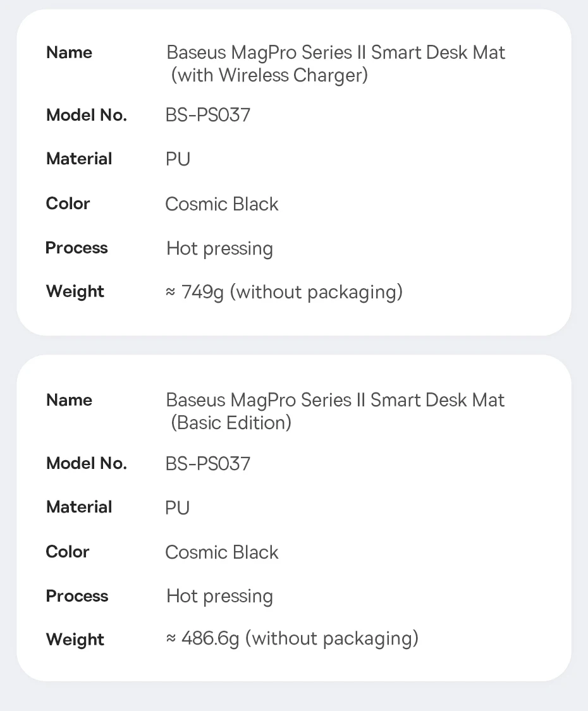Click BS-PS037 model number in Basic Edition card
588x711 pixels.
tap(208, 463)
